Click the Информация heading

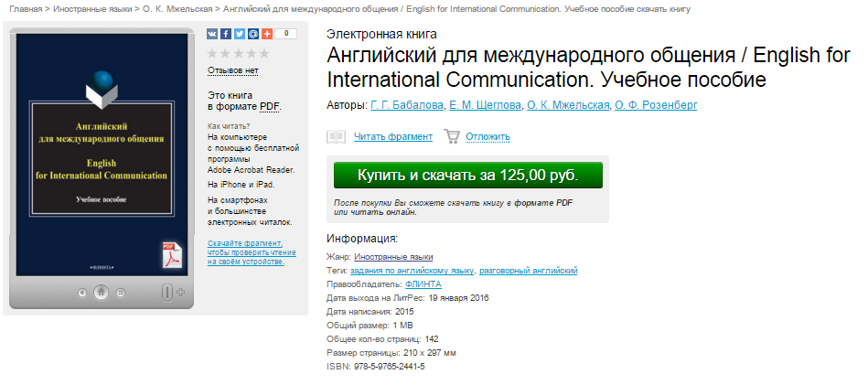362,239
